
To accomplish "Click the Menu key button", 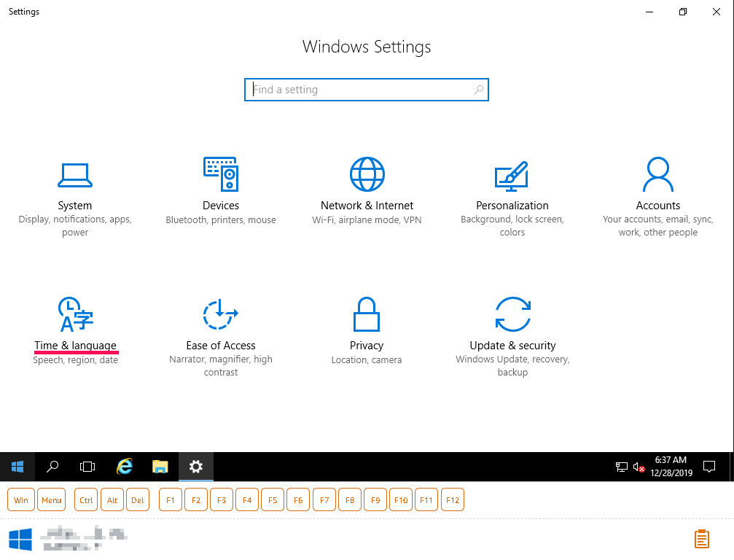I will click(52, 500).
